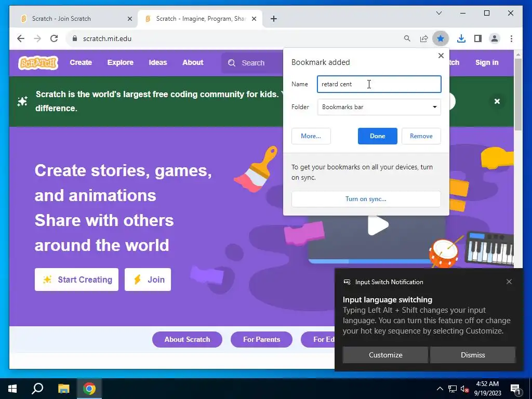Open the Chrome side panel icon

click(x=478, y=38)
